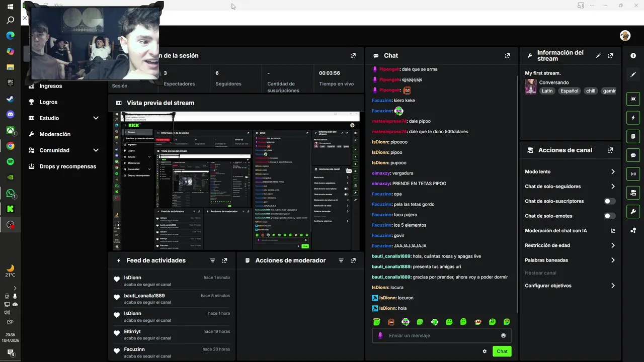The image size is (644, 362).
Task: Open Steam from Windows taskbar
Action: (x=10, y=99)
